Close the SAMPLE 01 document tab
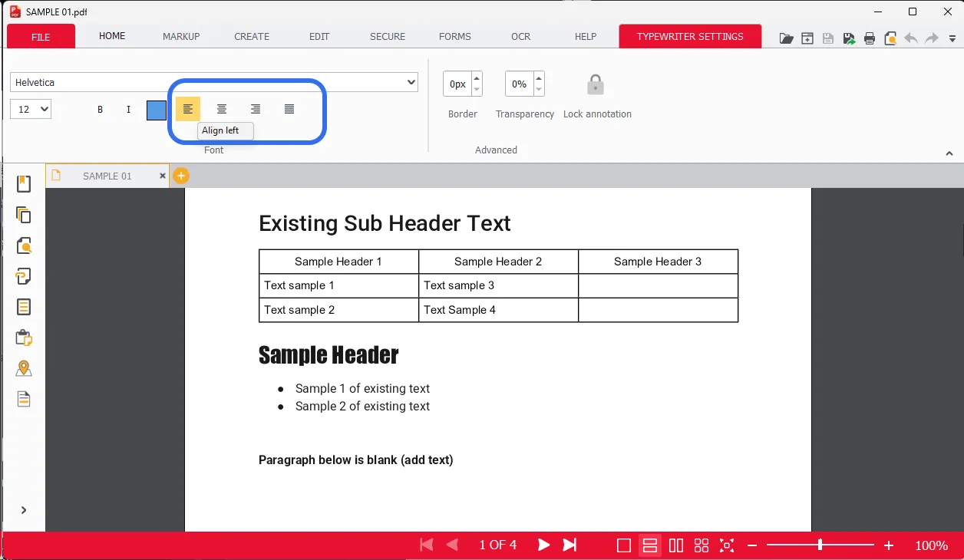964x560 pixels. coord(163,176)
